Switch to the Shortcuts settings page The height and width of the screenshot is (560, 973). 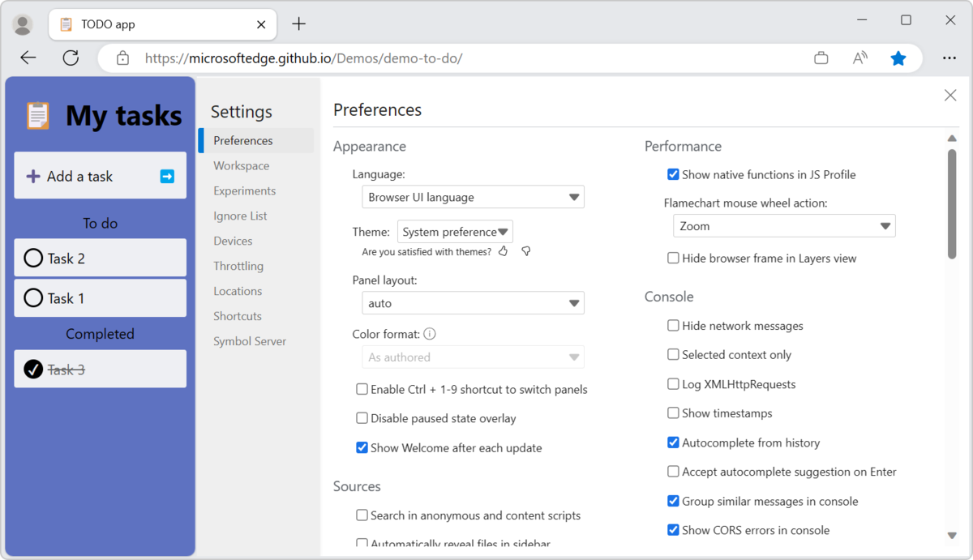coord(238,316)
